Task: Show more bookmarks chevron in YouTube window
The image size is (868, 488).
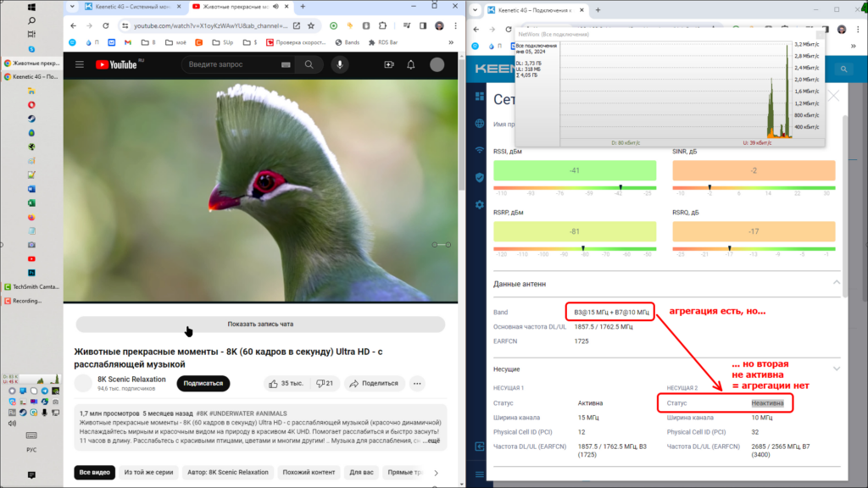Action: coord(451,42)
